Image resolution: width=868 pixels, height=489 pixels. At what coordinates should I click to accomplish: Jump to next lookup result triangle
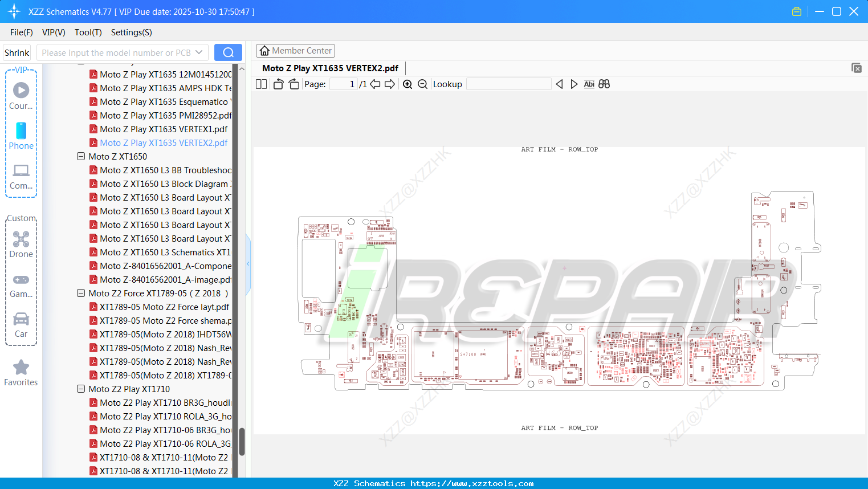(x=574, y=84)
